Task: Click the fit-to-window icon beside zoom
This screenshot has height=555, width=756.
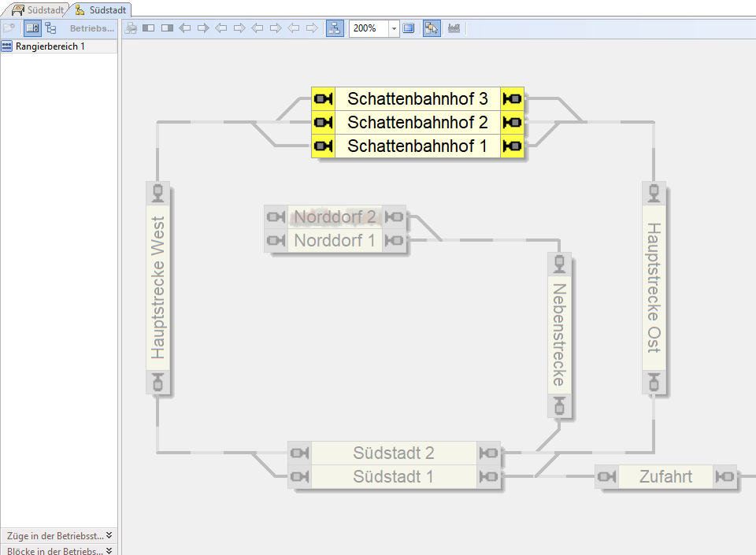Action: (409, 28)
